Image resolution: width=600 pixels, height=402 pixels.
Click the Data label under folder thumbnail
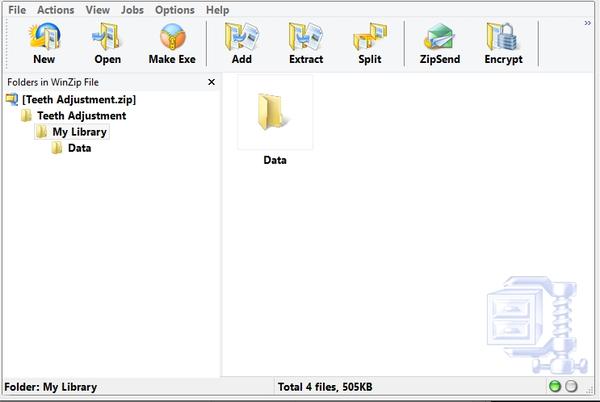tap(275, 160)
